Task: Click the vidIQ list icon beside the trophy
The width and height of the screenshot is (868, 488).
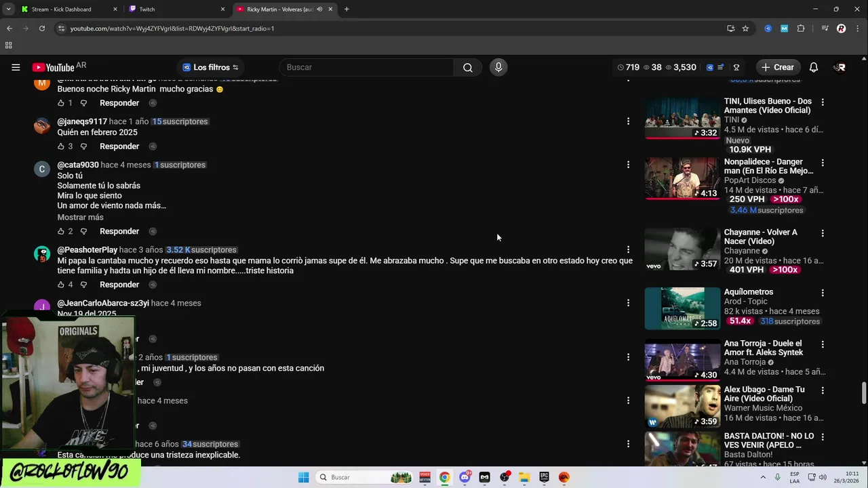Action: (x=722, y=67)
